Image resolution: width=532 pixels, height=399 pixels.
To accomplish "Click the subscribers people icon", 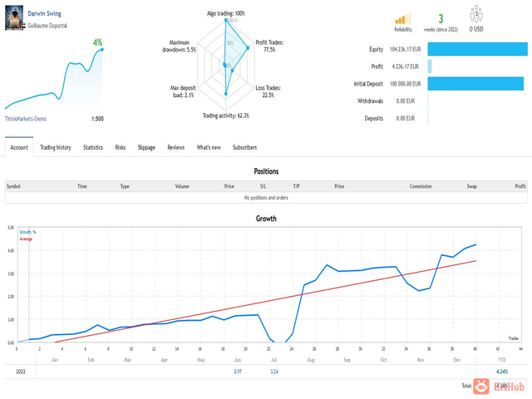I will coord(476,14).
